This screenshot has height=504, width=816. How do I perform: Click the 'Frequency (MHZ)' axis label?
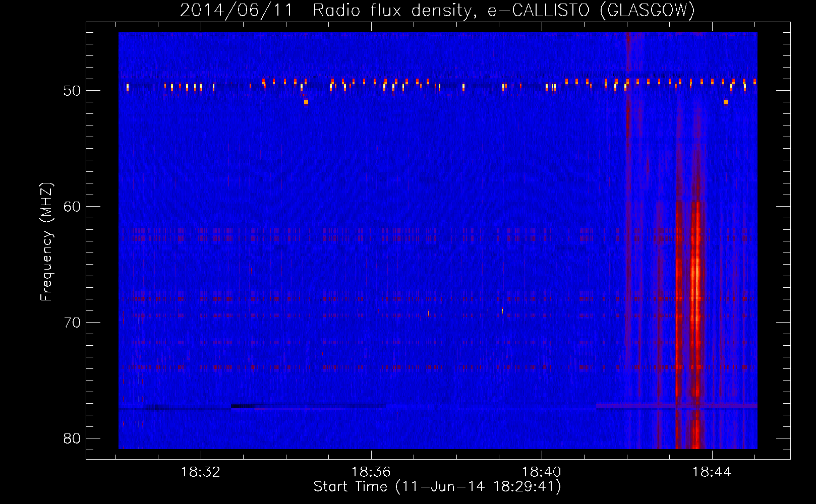coord(46,242)
